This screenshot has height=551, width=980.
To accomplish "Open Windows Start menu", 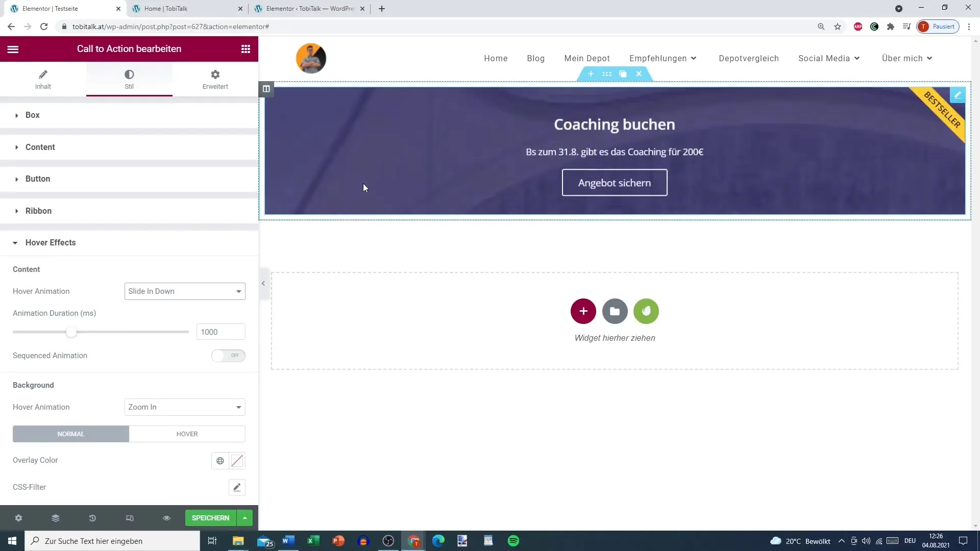I will tap(12, 541).
